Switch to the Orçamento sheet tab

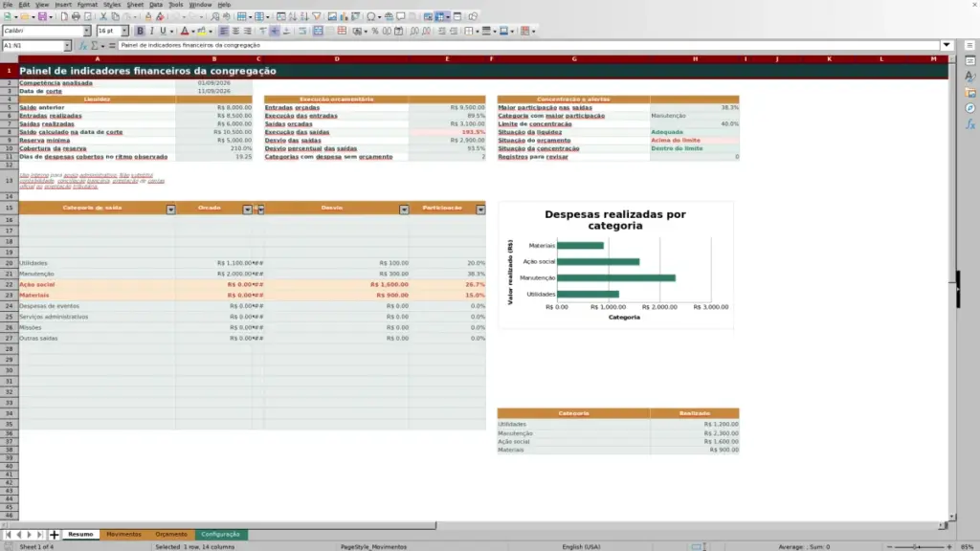pos(171,534)
